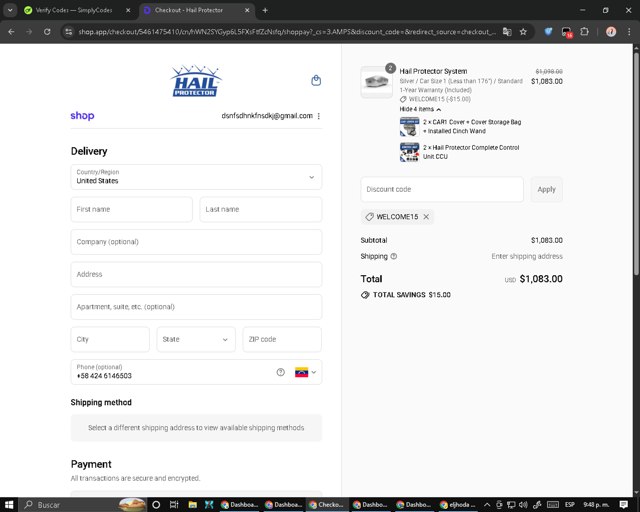Collapse the Hide 4 items list

[420, 109]
